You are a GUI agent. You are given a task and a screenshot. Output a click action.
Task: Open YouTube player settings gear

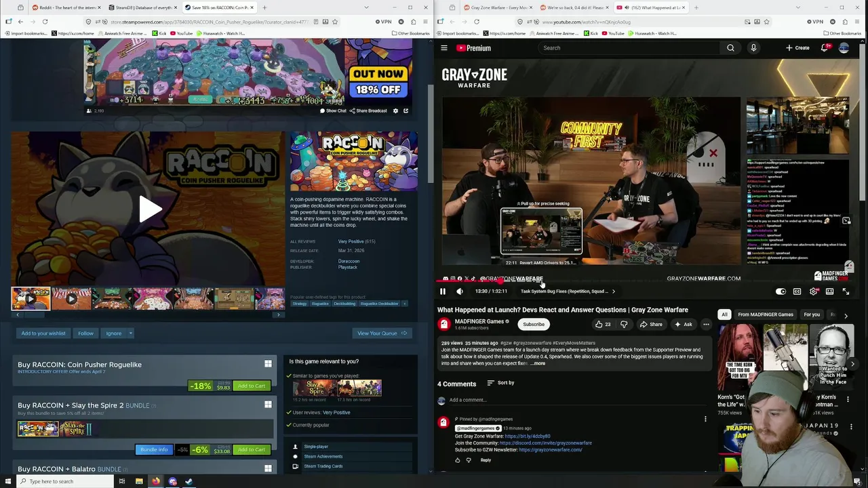coord(813,291)
